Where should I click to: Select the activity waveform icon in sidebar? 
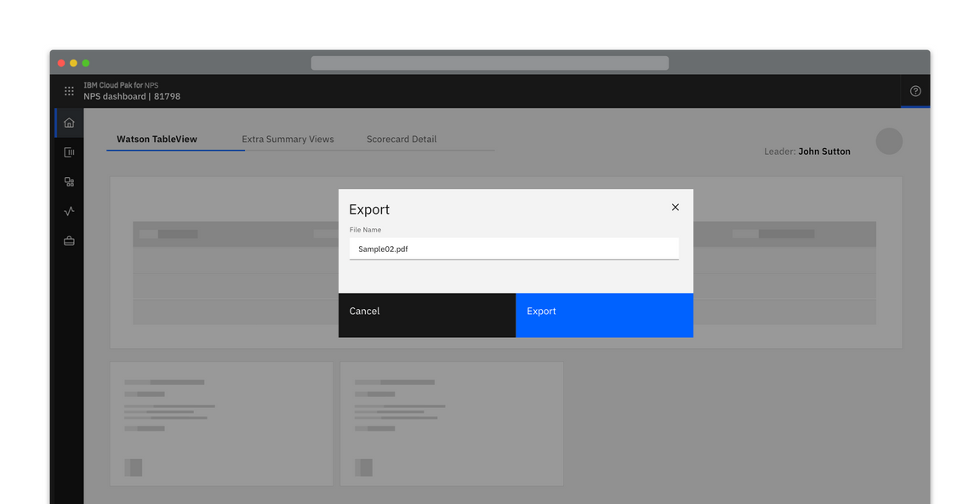69,211
